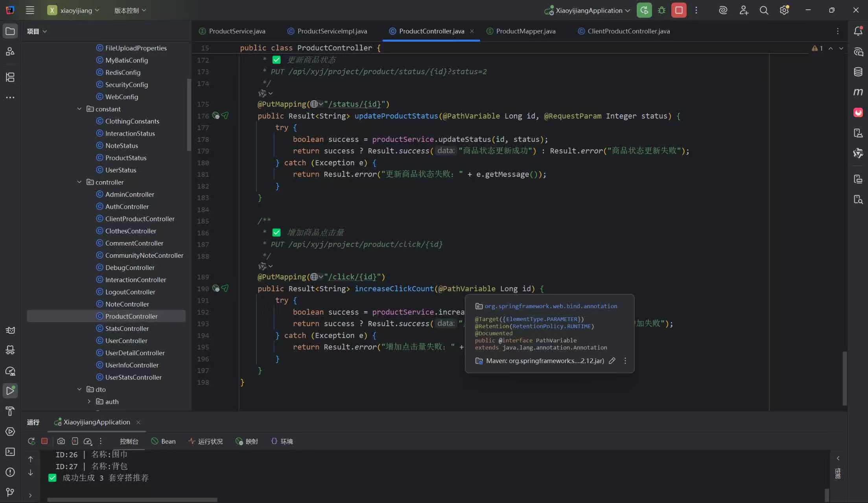Open the Terminal tool window icon
The width and height of the screenshot is (868, 503).
click(x=10, y=452)
